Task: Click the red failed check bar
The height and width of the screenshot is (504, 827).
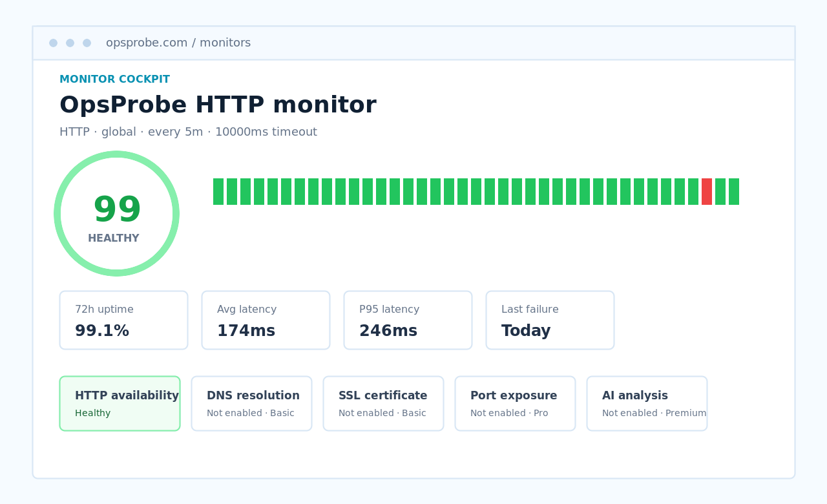Action: [707, 191]
